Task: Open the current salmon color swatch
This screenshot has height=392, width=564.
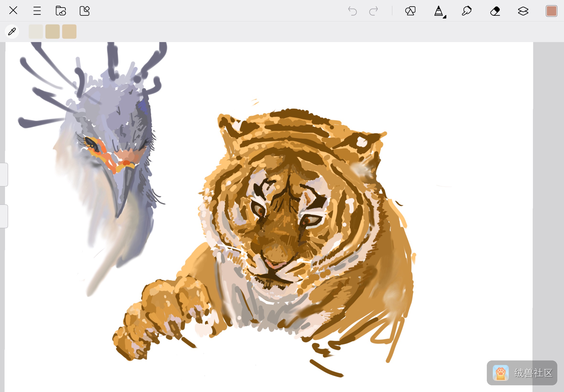Action: coord(552,11)
